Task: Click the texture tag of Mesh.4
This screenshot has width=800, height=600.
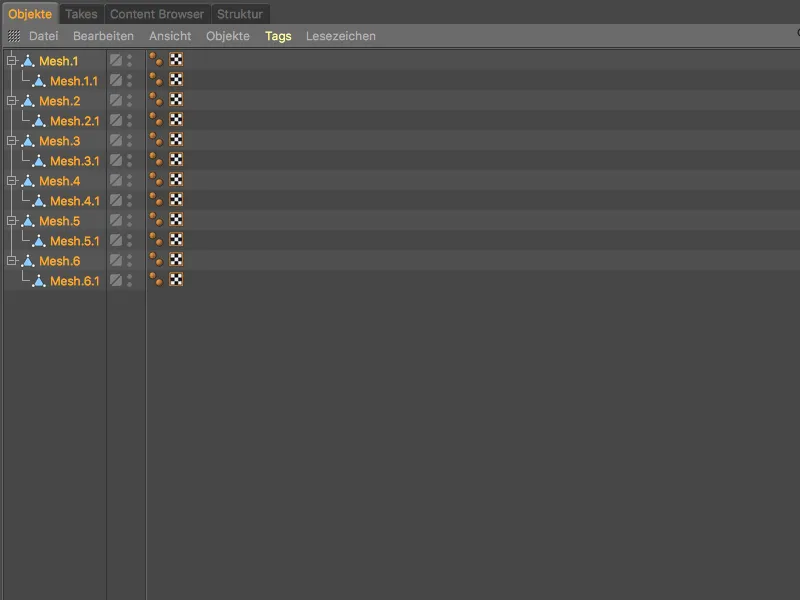Action: (176, 180)
